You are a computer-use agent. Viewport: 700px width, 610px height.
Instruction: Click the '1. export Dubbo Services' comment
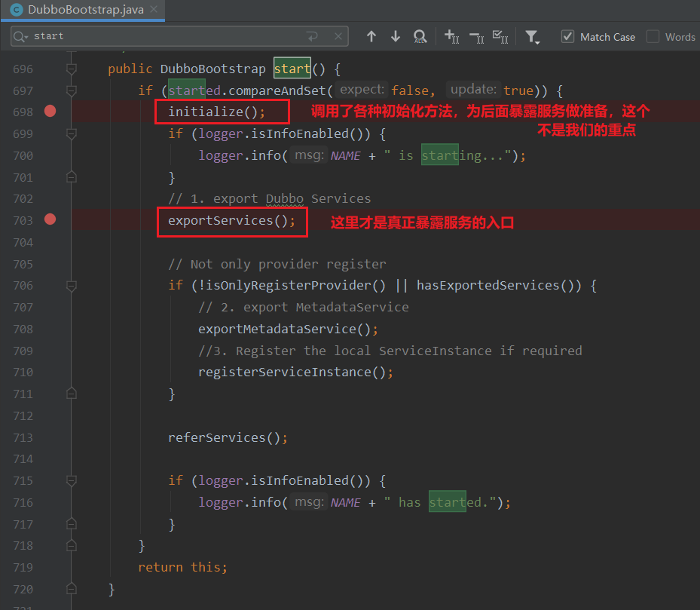[x=270, y=198]
